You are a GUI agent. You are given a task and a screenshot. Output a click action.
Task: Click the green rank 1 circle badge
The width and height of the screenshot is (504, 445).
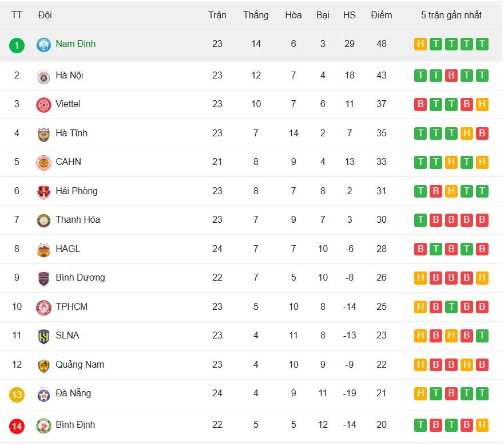click(17, 45)
